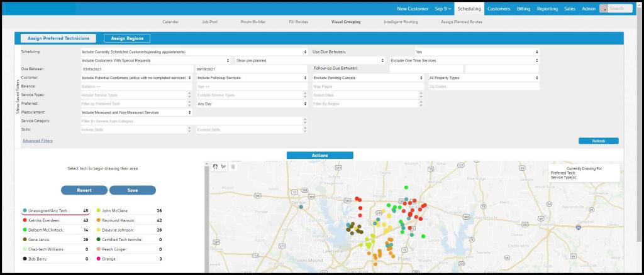Screen dimensions: 644x275
Task: Select Orange technician pink color dot
Action: tap(99, 259)
